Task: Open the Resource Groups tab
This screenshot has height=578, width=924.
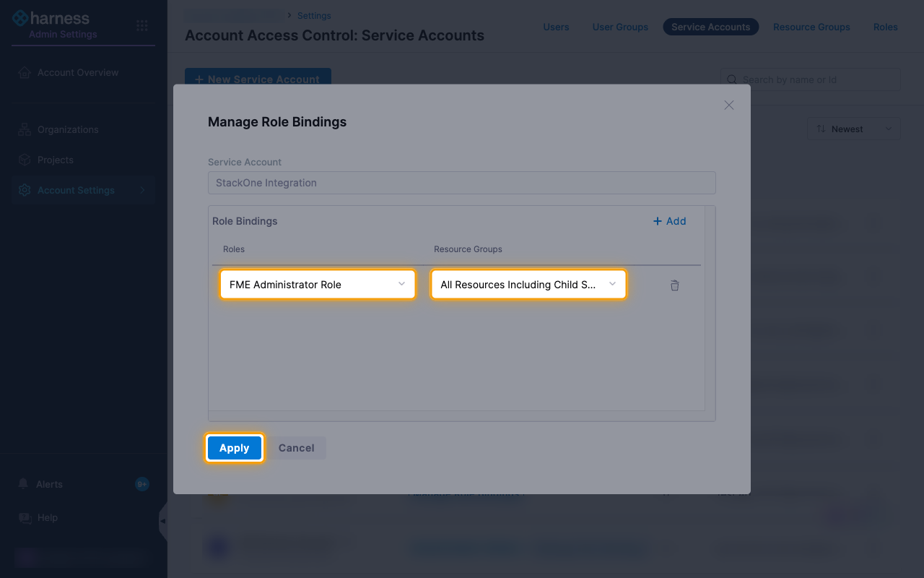Action: tap(811, 27)
